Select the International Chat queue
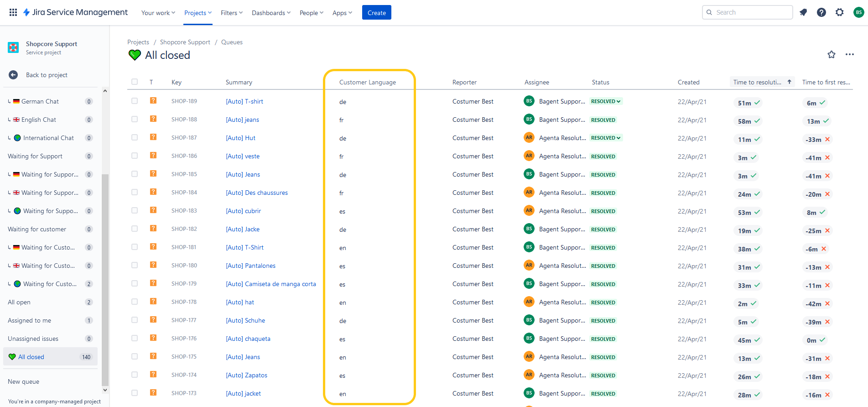The image size is (868, 407). pos(50,138)
